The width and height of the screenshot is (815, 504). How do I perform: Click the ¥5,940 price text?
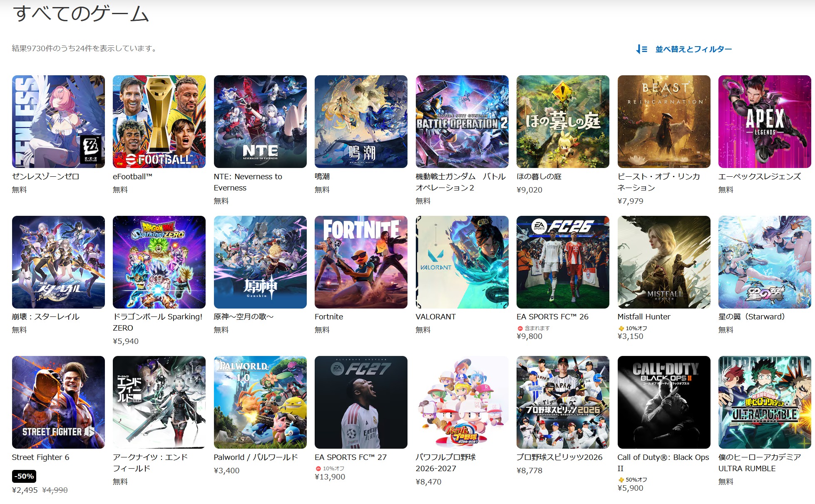pyautogui.click(x=126, y=341)
